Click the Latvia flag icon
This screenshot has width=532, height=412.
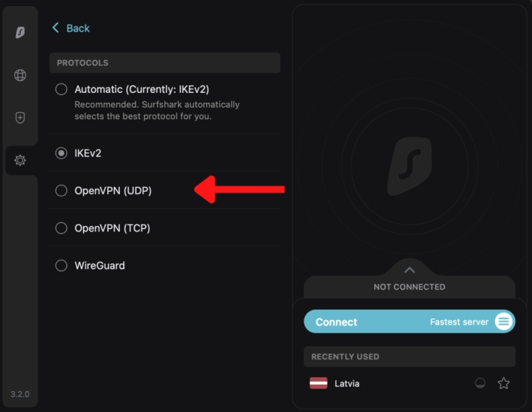(x=319, y=384)
